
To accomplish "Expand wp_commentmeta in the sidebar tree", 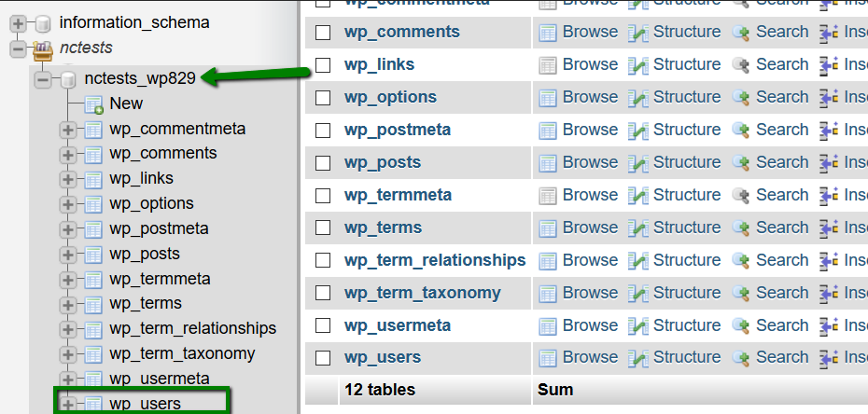I will pyautogui.click(x=67, y=131).
